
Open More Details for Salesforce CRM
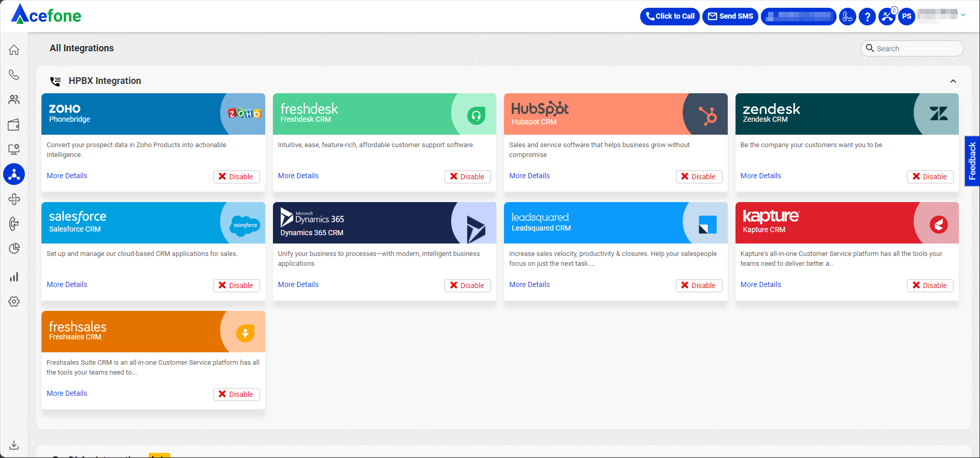click(x=67, y=284)
